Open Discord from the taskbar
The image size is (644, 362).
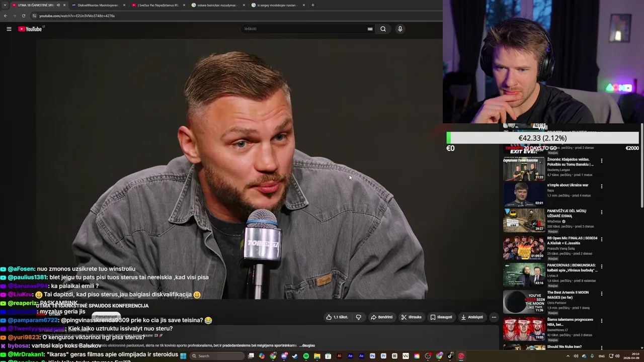coord(285,356)
